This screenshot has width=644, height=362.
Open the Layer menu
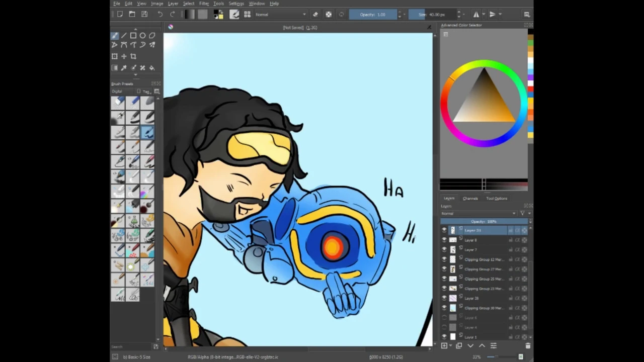pyautogui.click(x=173, y=4)
